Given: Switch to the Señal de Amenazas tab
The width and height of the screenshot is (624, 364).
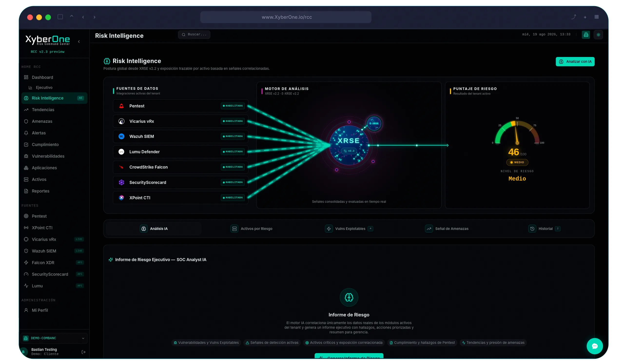Looking at the screenshot, I should [x=447, y=229].
